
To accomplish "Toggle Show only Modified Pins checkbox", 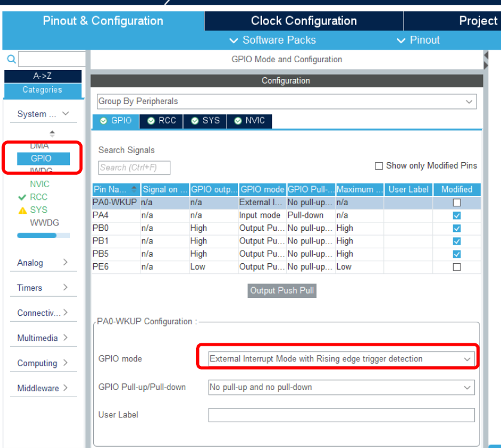I will click(378, 166).
